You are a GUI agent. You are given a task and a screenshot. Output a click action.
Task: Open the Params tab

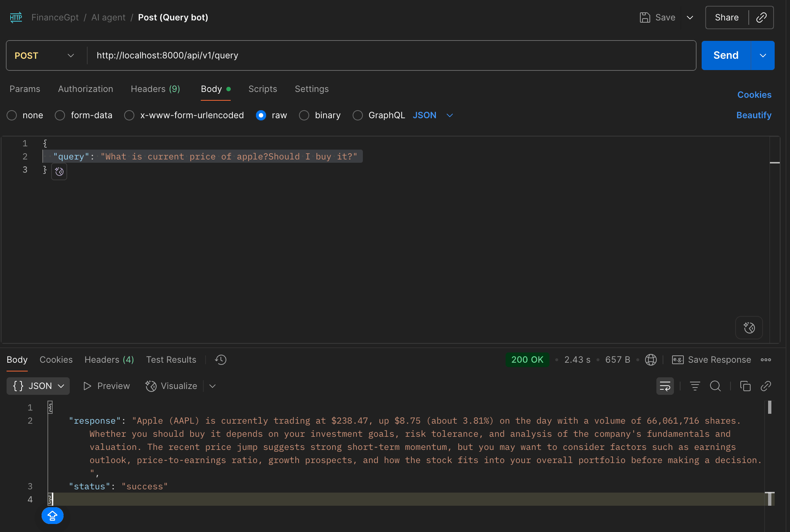pos(25,89)
